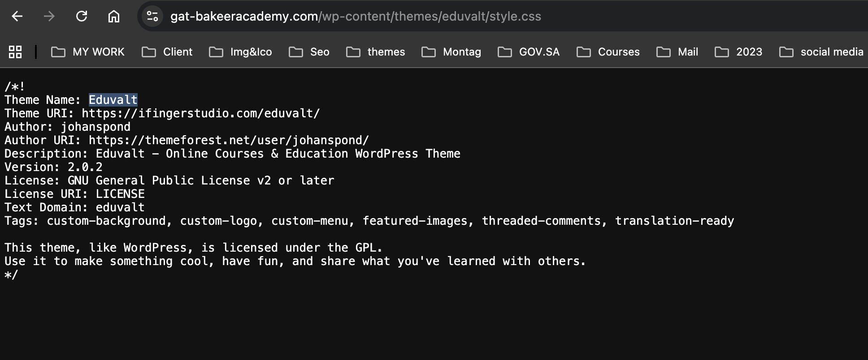The image size is (868, 360).
Task: Open the browser home page
Action: pos(114,17)
